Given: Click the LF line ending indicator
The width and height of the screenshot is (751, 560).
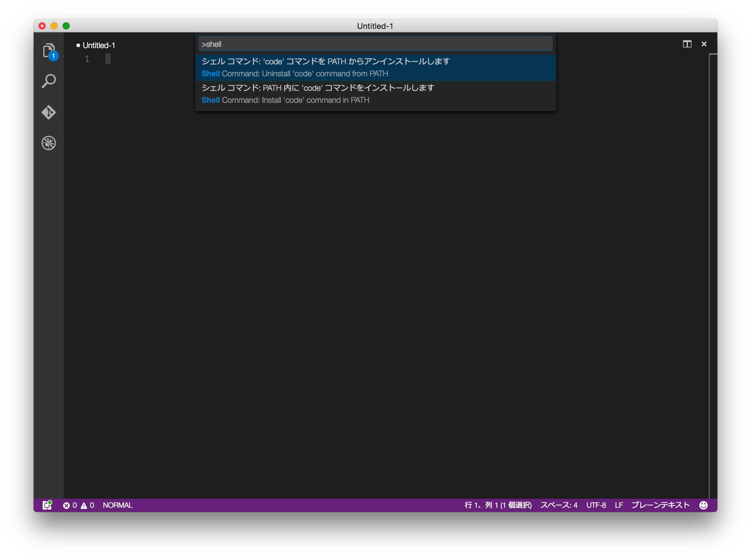Looking at the screenshot, I should [619, 505].
